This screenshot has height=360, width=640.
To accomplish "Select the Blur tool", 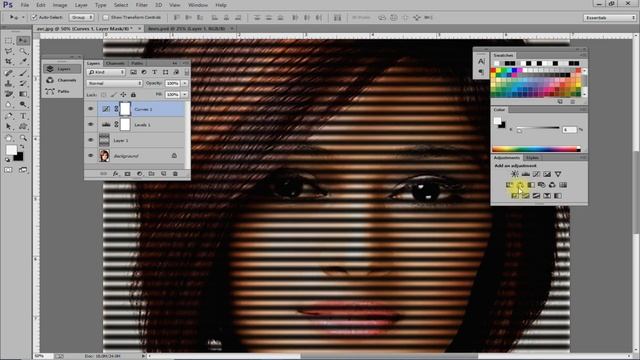I will [x=9, y=104].
